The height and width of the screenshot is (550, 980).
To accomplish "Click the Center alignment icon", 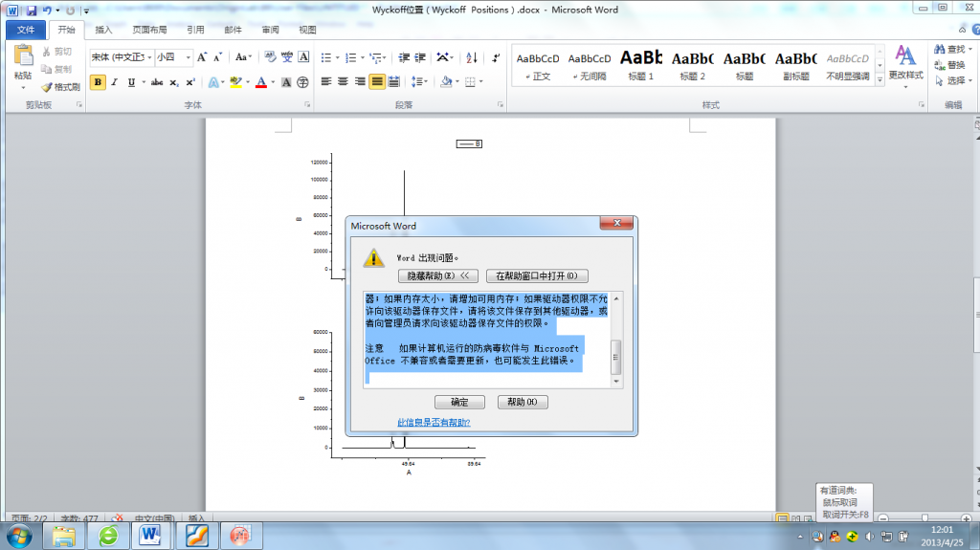I will click(344, 82).
